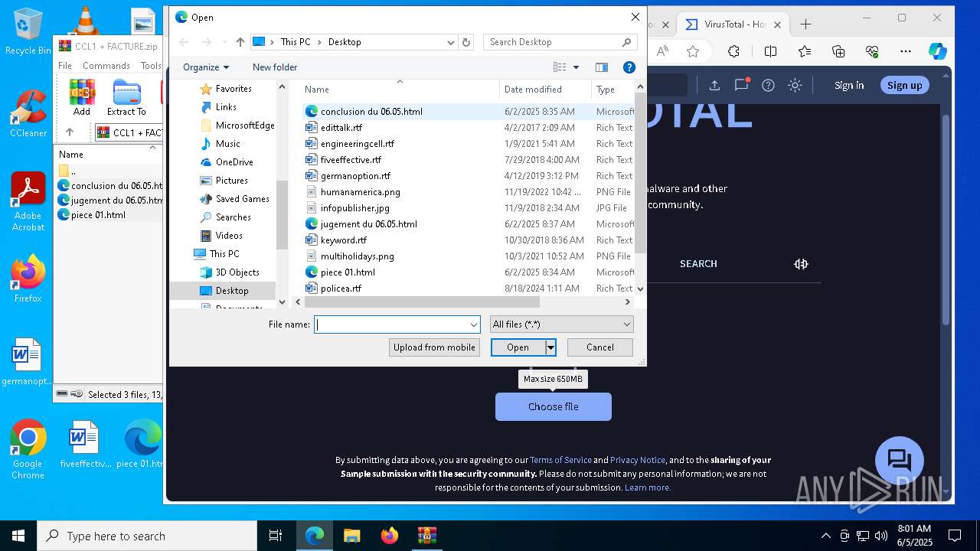The width and height of the screenshot is (980, 551).
Task: Select file jugement du 06.05.html in the dialog
Action: (x=369, y=224)
